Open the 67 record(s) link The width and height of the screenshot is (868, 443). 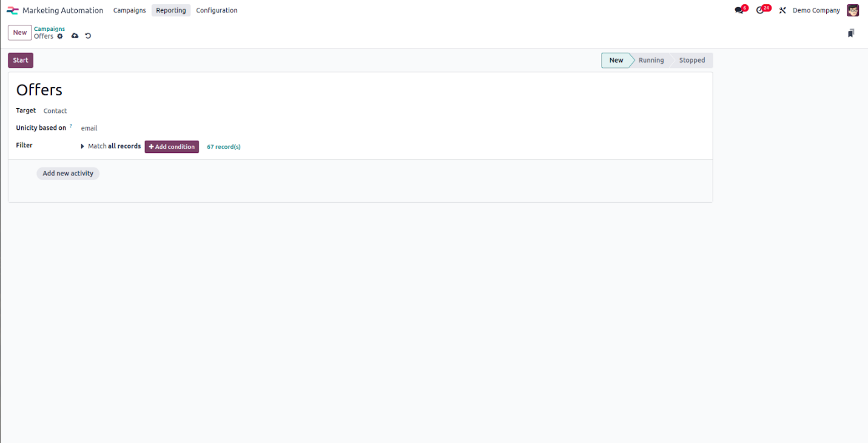[224, 147]
